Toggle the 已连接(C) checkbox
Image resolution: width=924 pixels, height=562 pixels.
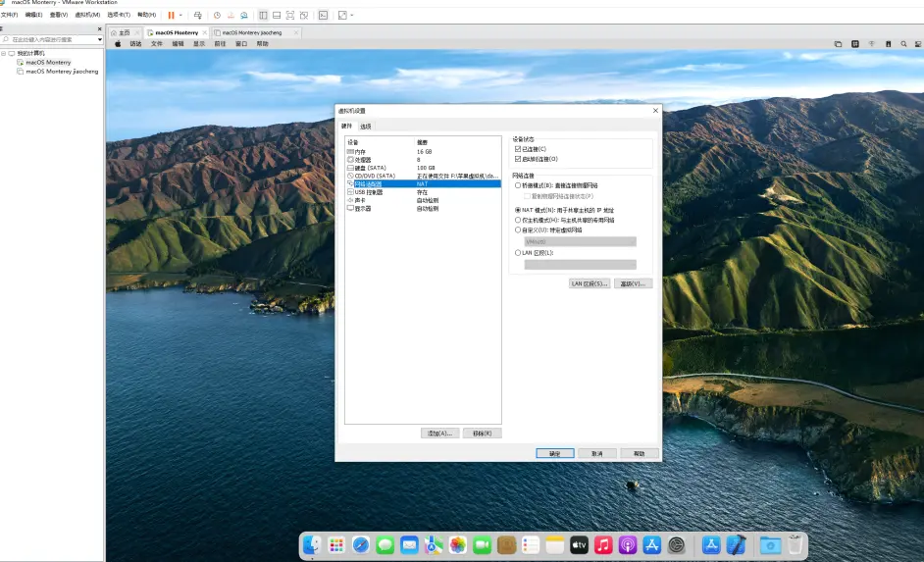click(x=518, y=149)
